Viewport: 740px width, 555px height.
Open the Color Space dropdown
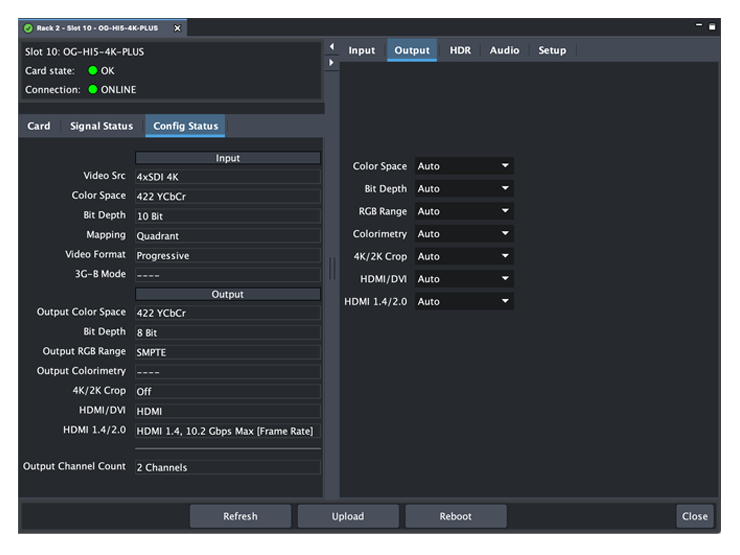tap(464, 166)
